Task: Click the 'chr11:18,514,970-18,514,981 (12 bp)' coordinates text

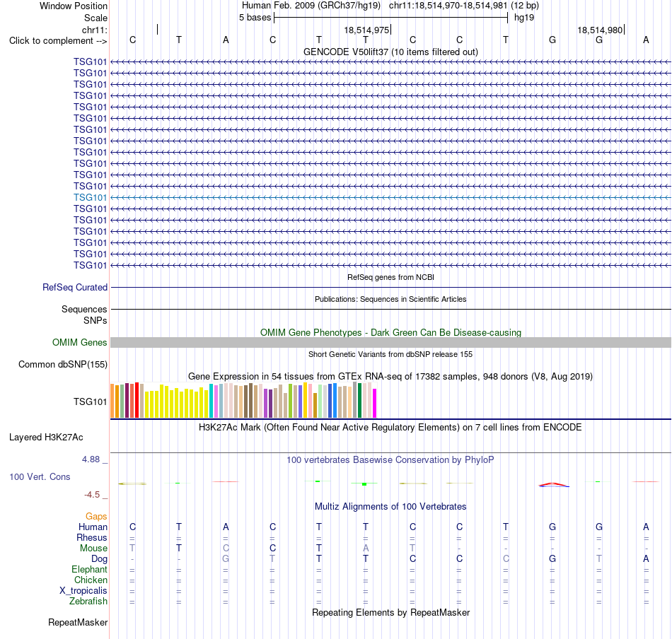Action: pyautogui.click(x=464, y=6)
